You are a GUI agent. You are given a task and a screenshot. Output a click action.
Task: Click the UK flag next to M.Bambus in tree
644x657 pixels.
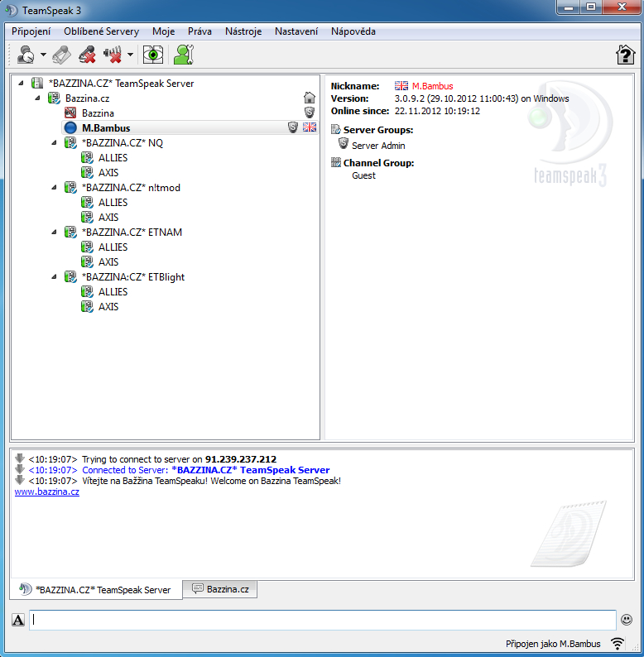pos(310,127)
